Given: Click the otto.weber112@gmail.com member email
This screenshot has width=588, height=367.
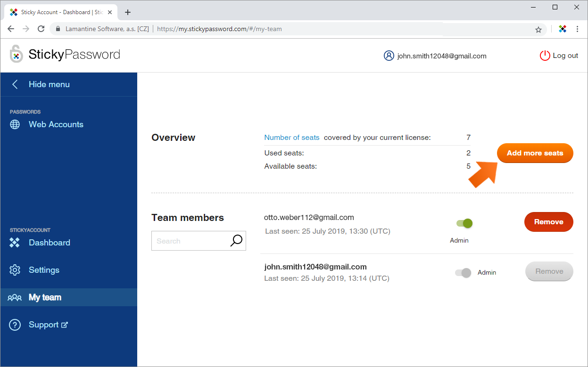Looking at the screenshot, I should pos(309,217).
